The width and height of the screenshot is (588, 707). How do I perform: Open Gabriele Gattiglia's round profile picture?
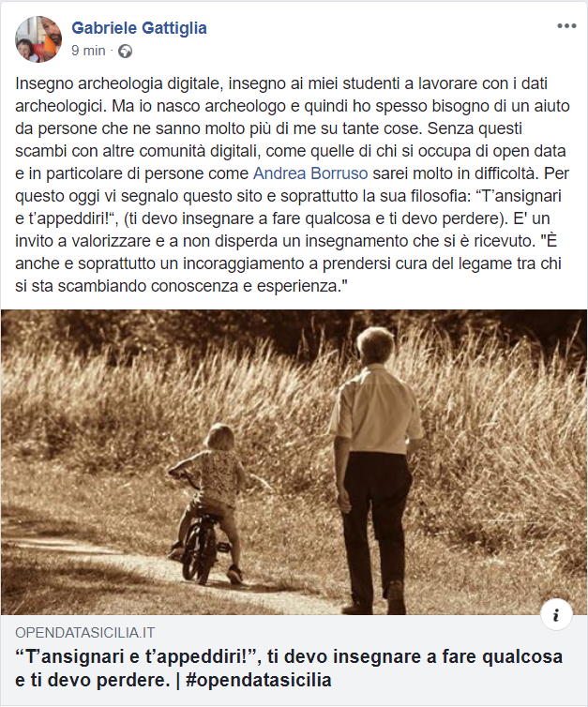38,38
